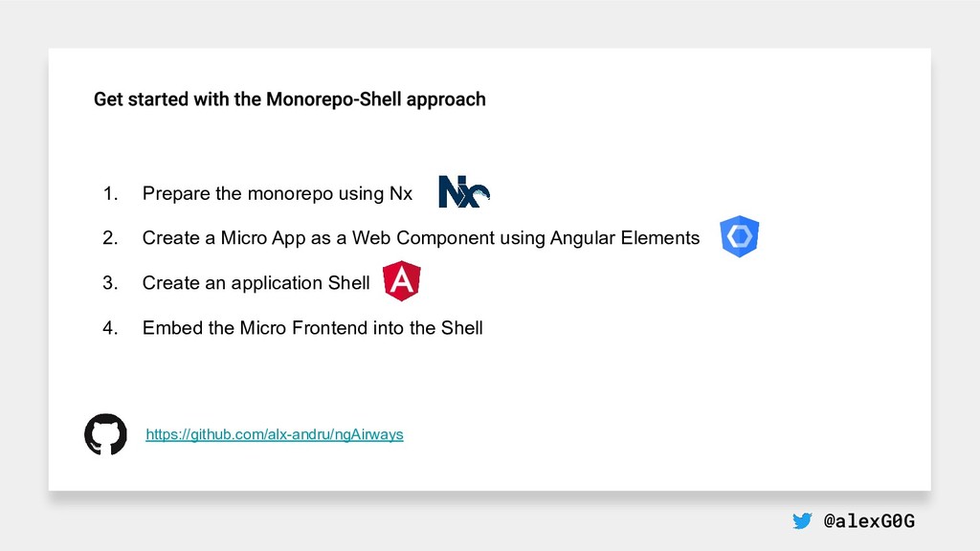Select the list number "3."
This screenshot has height=551, width=980.
110,283
